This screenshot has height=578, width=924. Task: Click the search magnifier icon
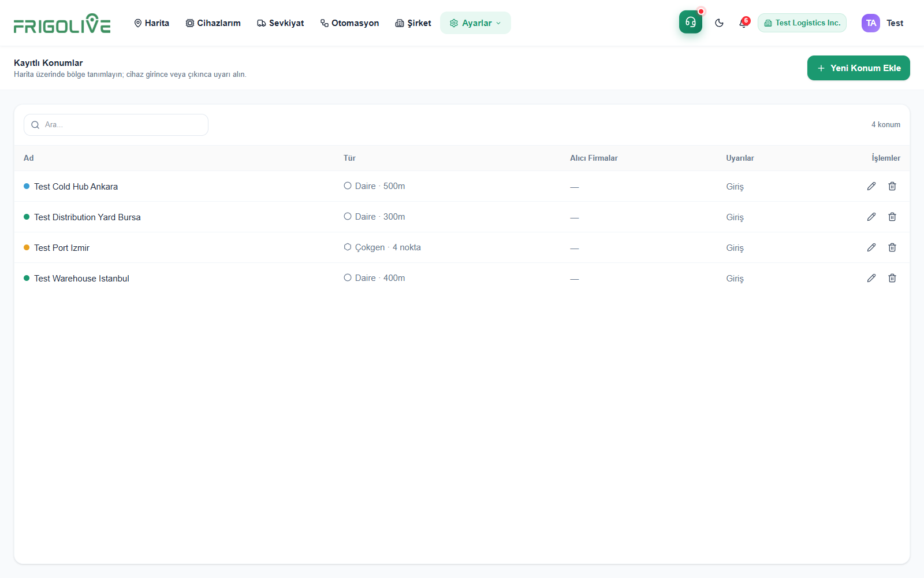point(35,125)
